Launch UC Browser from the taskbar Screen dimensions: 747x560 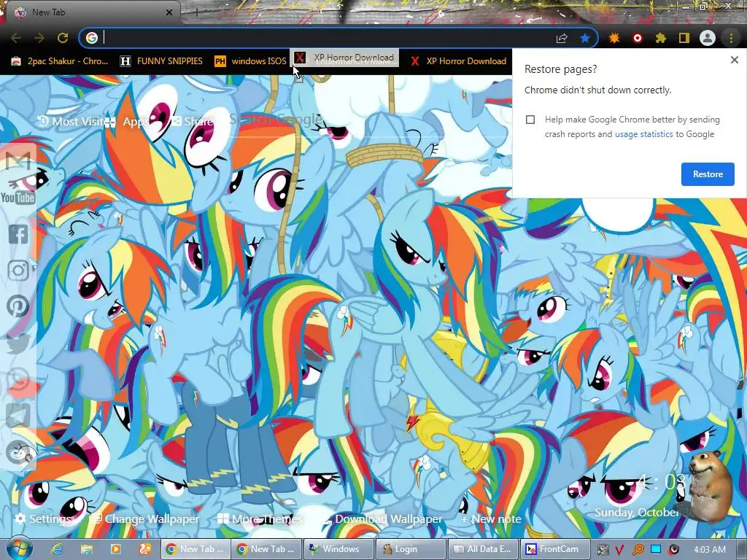[x=145, y=549]
